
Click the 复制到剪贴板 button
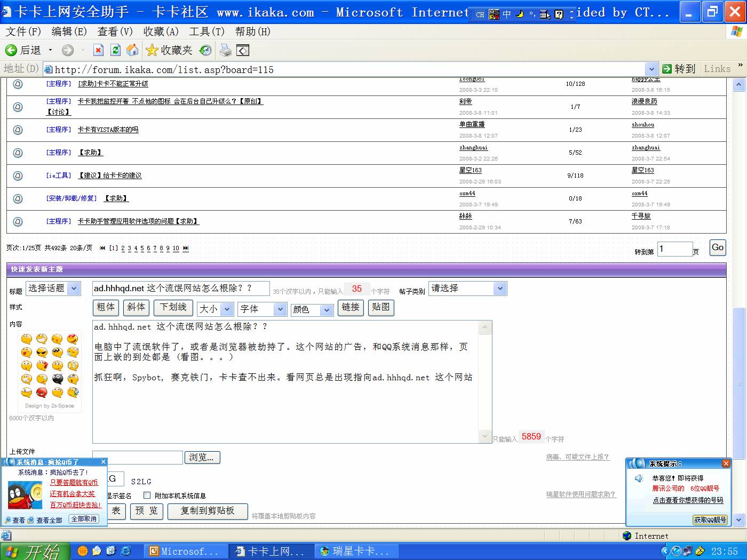point(208,511)
